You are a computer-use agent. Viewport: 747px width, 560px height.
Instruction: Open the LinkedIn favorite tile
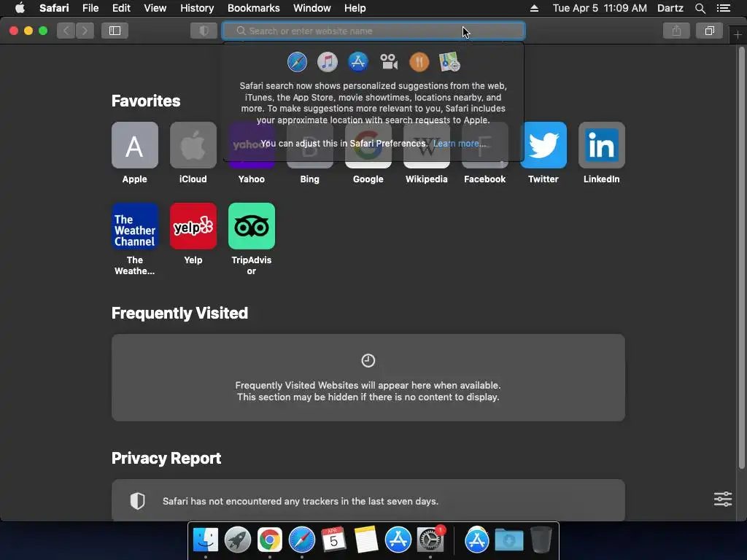click(x=602, y=145)
